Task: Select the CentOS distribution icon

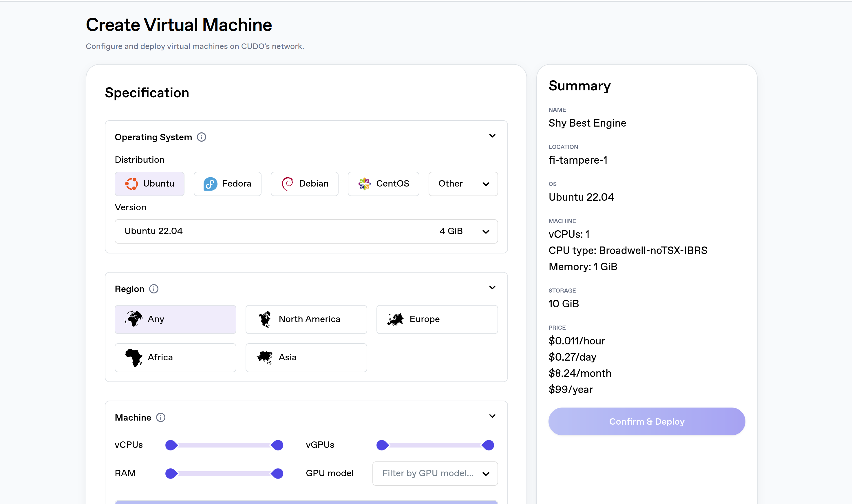Action: point(365,184)
